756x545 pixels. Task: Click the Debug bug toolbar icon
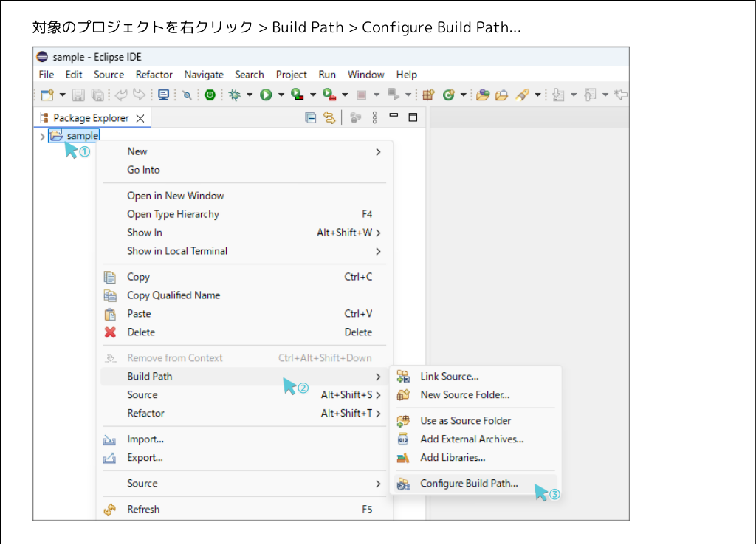click(235, 95)
